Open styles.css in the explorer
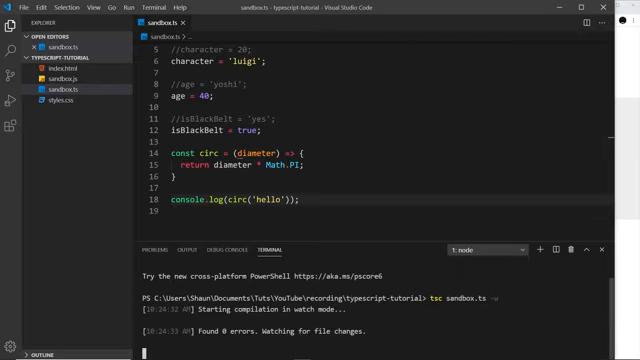The width and height of the screenshot is (640, 360). 61,100
